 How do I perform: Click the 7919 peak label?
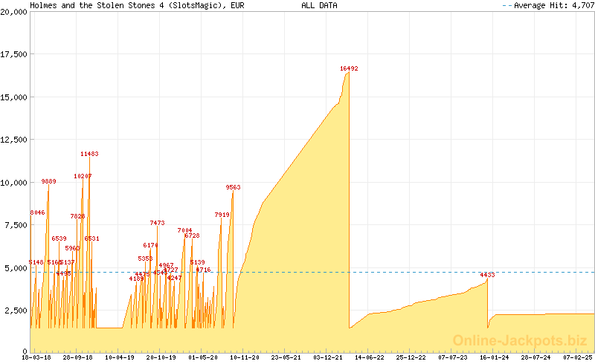coord(222,215)
